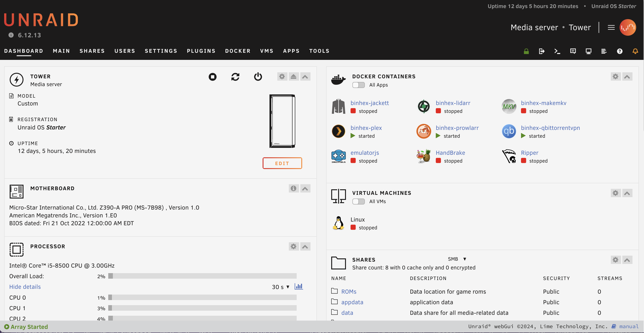Click the green lock icon in top bar

526,51
